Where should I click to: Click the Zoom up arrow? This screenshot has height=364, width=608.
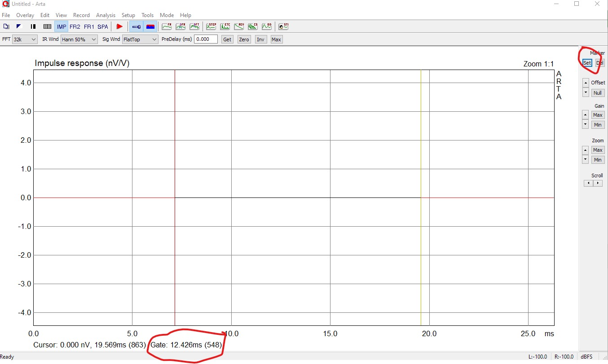point(586,150)
